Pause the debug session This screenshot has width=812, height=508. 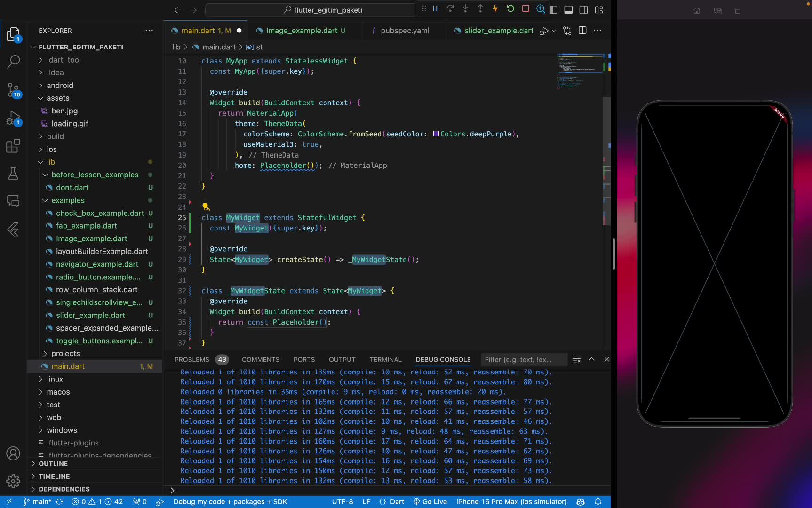(x=435, y=9)
